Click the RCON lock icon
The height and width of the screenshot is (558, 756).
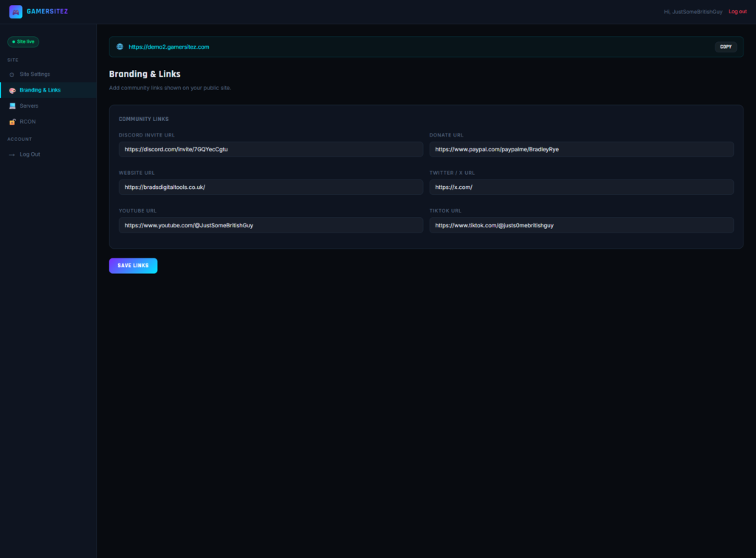click(x=12, y=122)
